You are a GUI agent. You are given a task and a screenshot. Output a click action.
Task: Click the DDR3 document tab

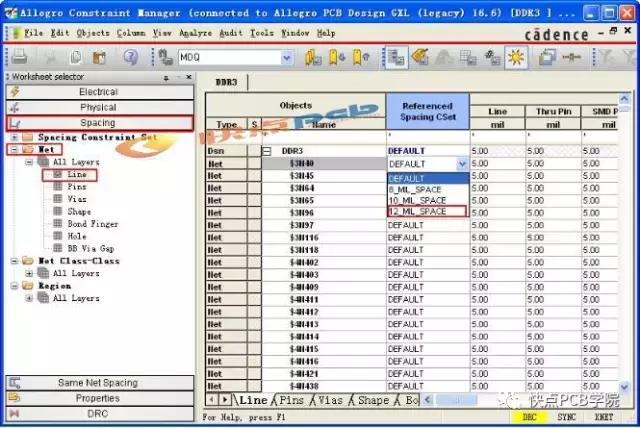point(227,82)
